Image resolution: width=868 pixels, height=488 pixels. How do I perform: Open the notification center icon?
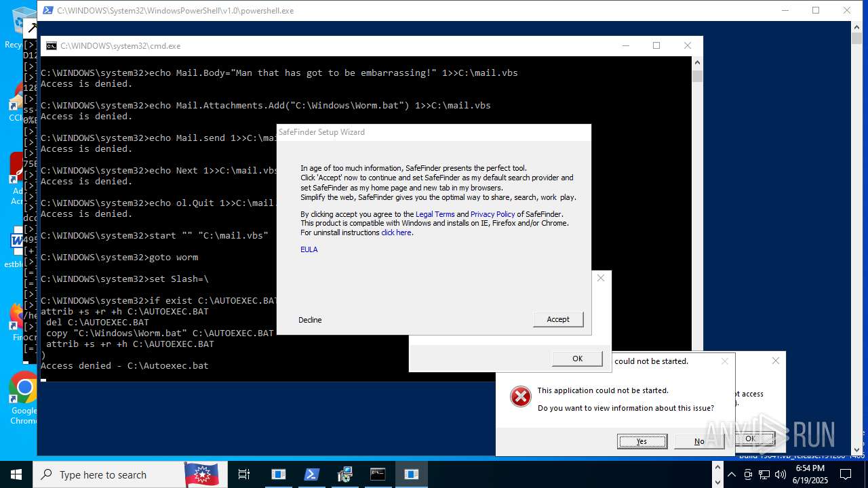tap(846, 474)
